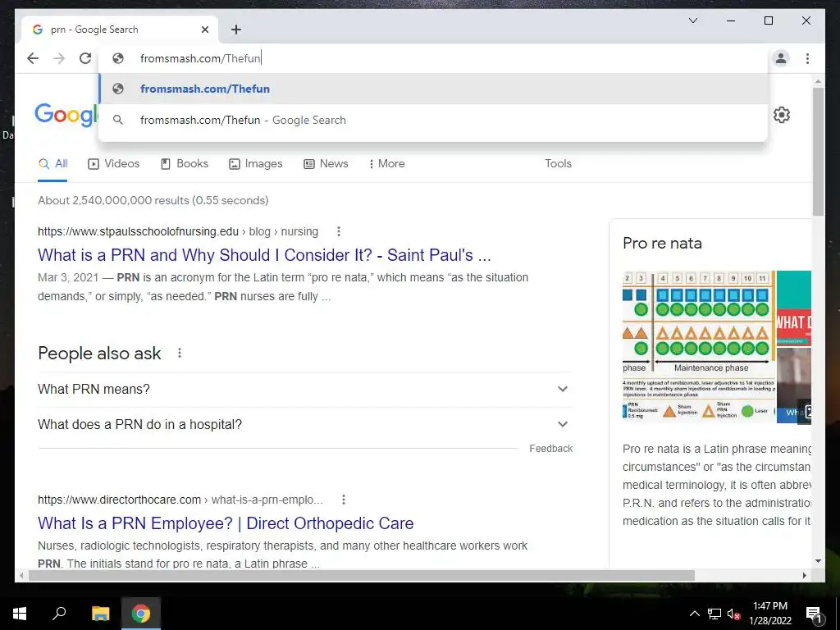Click the horizontal scrollbar right arrow

point(804,575)
